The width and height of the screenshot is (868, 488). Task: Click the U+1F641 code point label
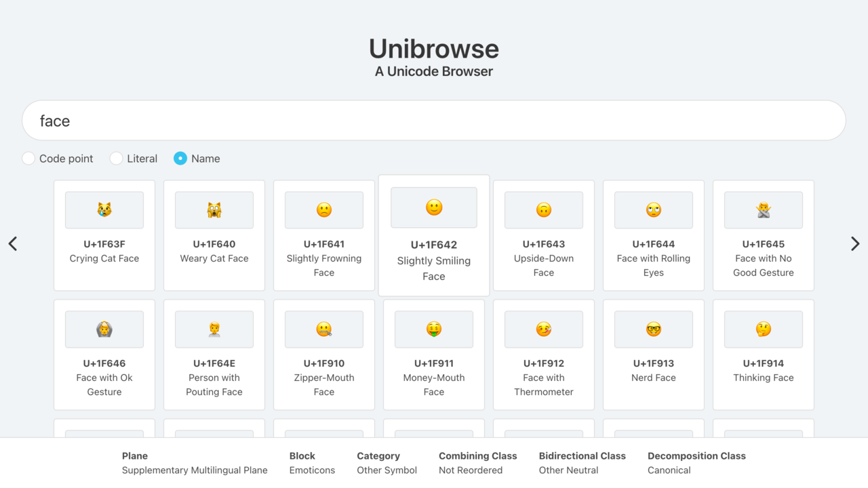(x=324, y=244)
